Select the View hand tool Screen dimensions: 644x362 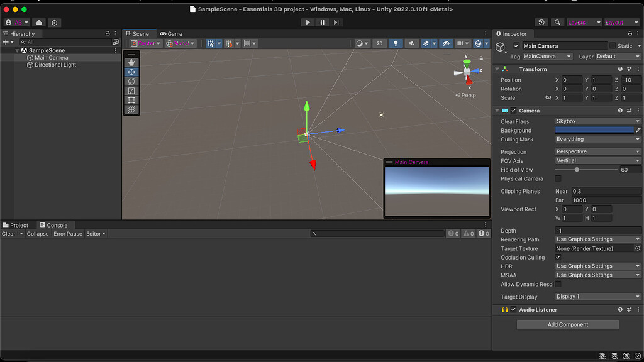[132, 62]
